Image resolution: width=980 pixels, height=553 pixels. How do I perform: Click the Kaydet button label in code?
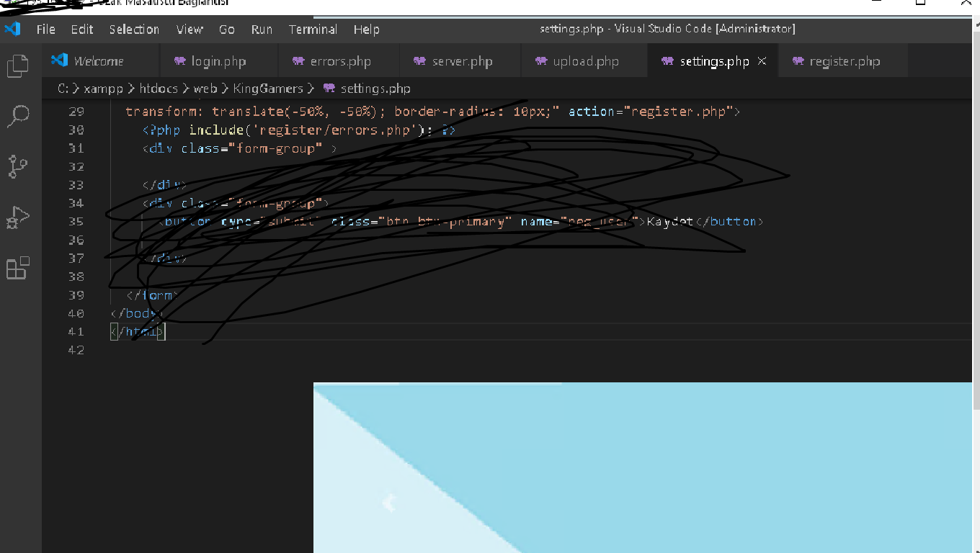(670, 222)
